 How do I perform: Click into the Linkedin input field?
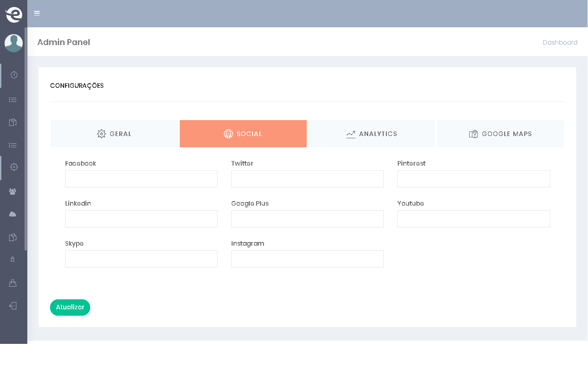(141, 219)
